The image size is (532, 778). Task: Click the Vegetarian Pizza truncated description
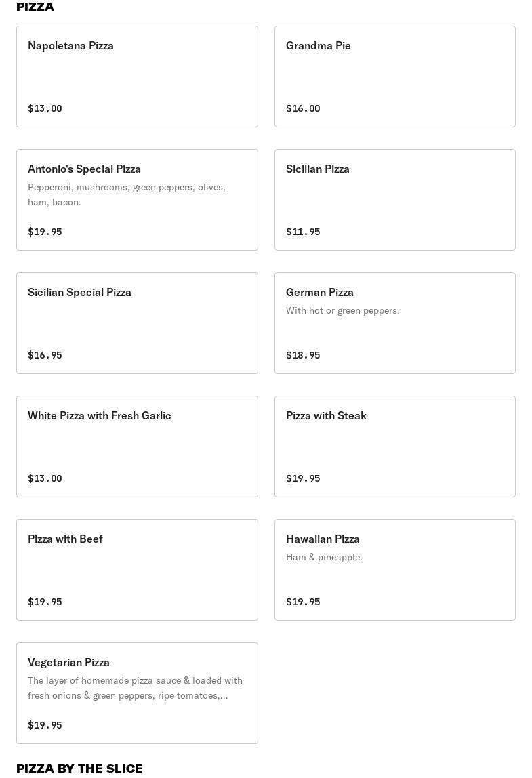click(135, 688)
